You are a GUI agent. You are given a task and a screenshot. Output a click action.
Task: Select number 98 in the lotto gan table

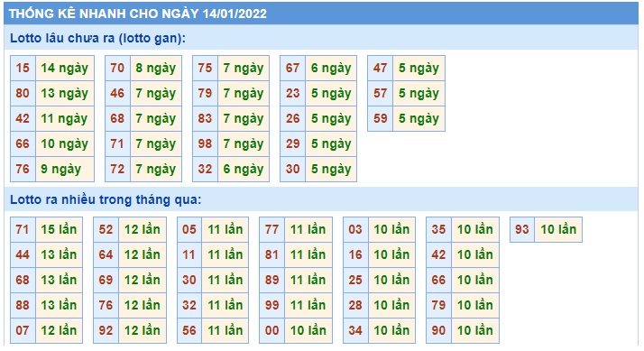pos(205,143)
